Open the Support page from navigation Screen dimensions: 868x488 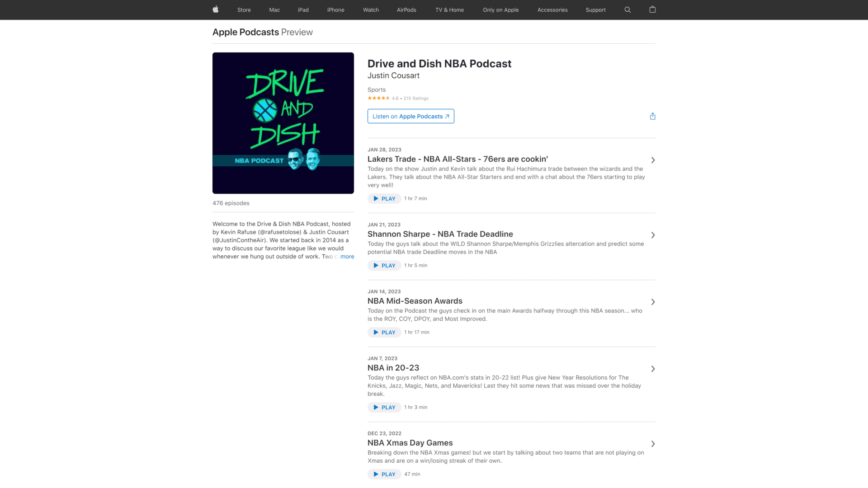point(595,9)
